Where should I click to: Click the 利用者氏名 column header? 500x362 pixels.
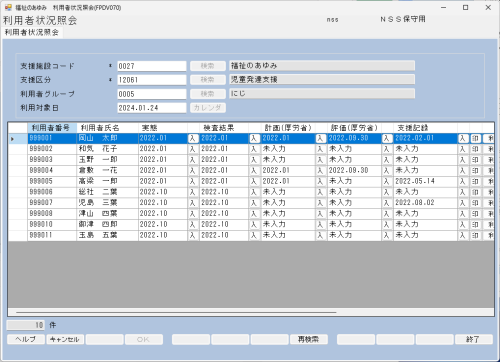point(107,128)
